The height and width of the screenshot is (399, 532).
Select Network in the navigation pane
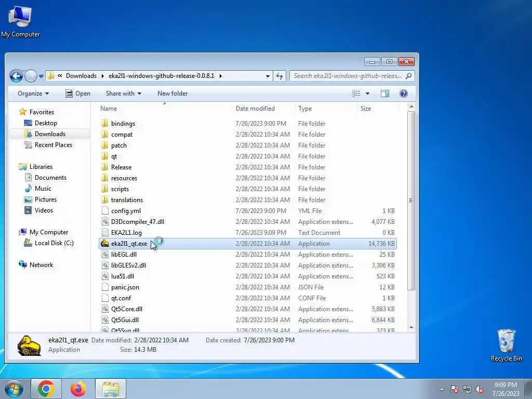click(41, 264)
